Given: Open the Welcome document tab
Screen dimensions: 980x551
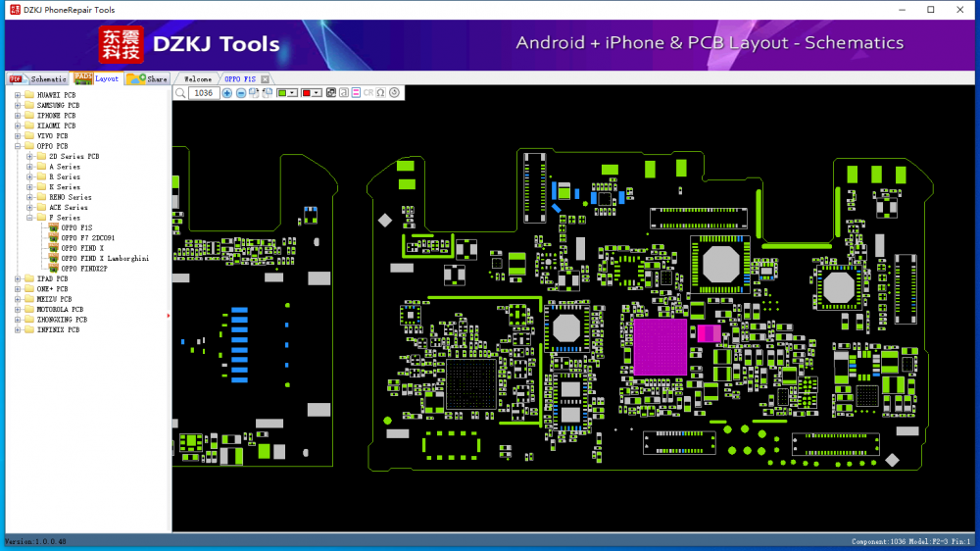Looking at the screenshot, I should click(x=198, y=79).
